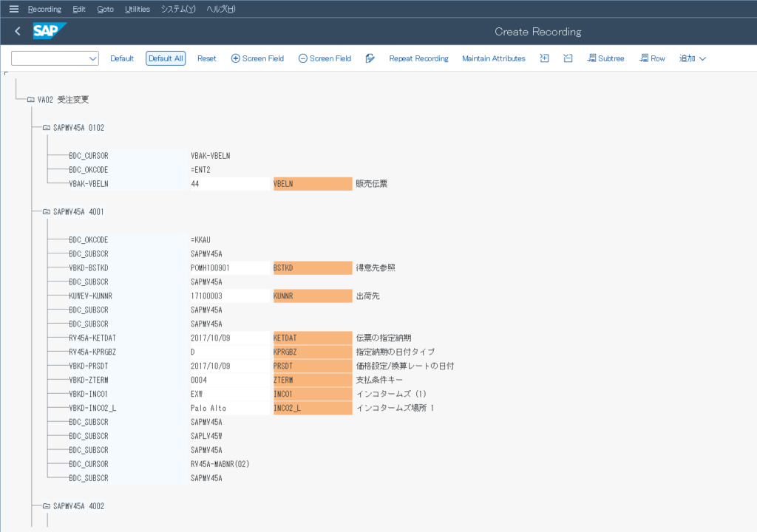
Task: Open the 追加 dropdown on the toolbar
Action: tap(690, 58)
